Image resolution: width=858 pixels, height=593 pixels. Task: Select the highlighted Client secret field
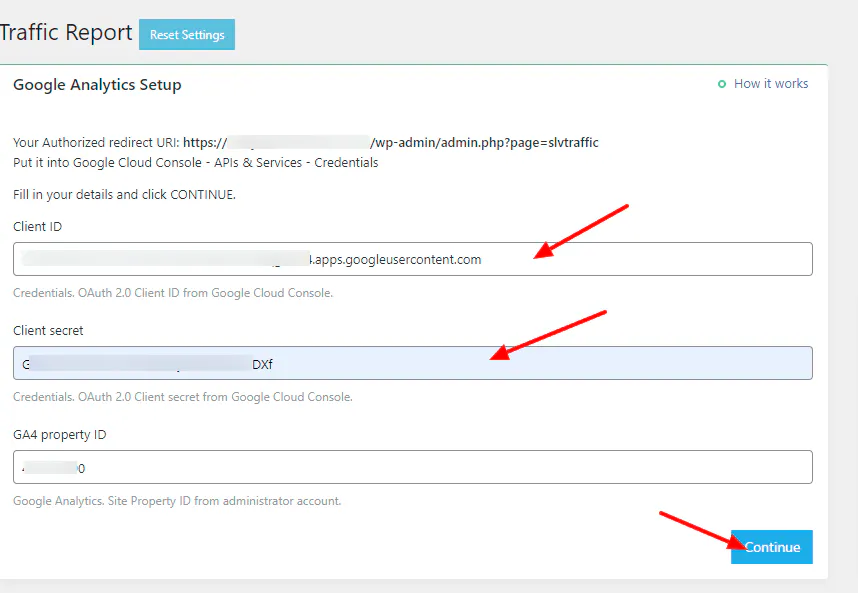pos(400,363)
